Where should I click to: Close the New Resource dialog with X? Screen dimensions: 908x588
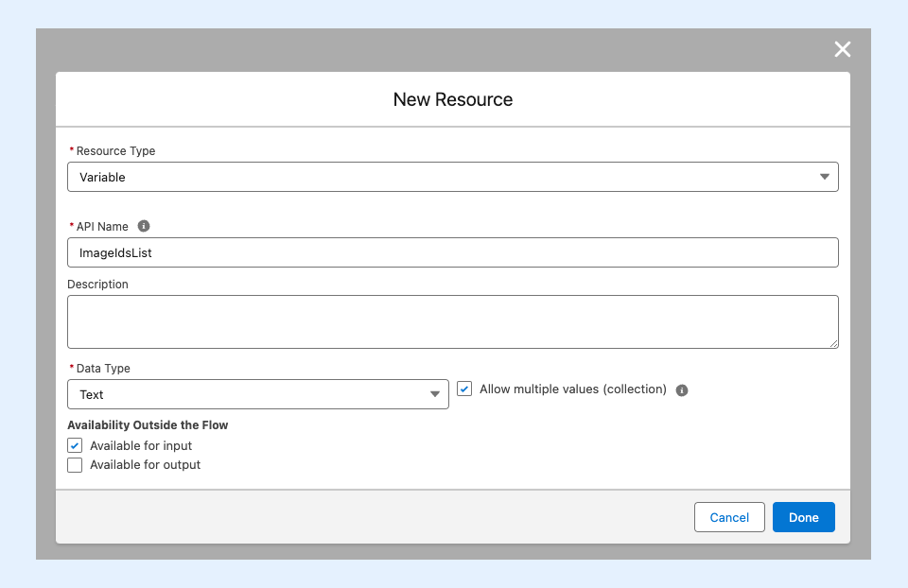(x=842, y=49)
